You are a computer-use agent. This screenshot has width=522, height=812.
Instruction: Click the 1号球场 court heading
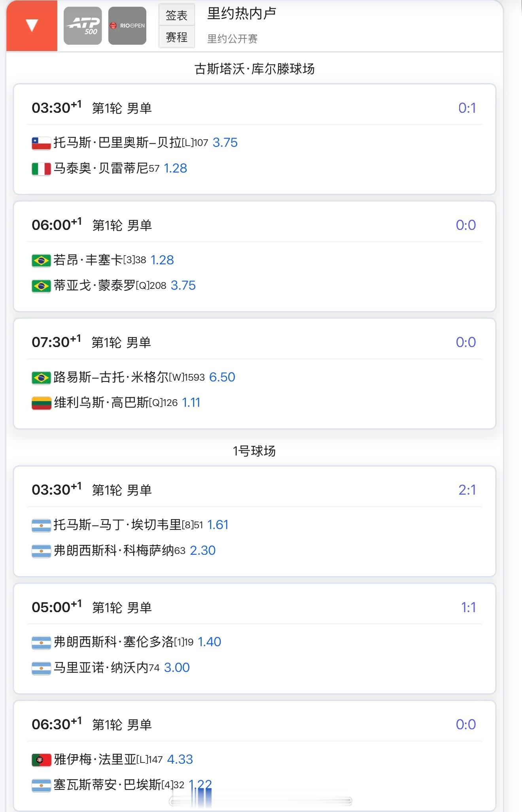click(254, 451)
